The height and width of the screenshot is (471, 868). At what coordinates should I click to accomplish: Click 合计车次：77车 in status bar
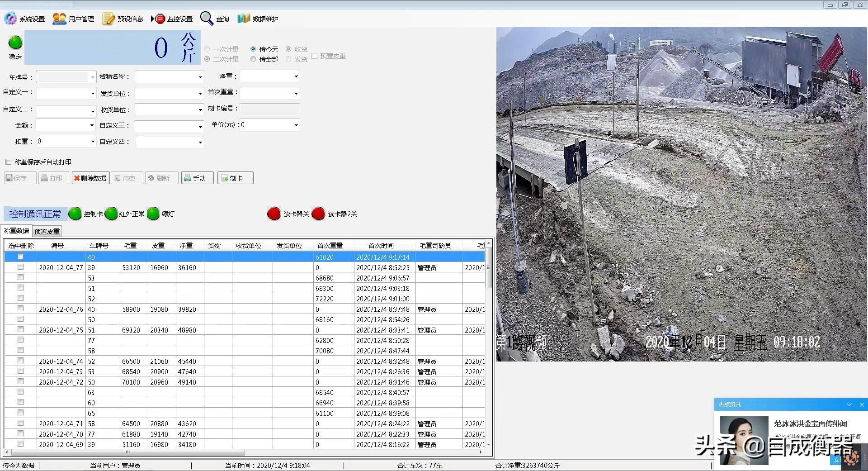[420, 465]
